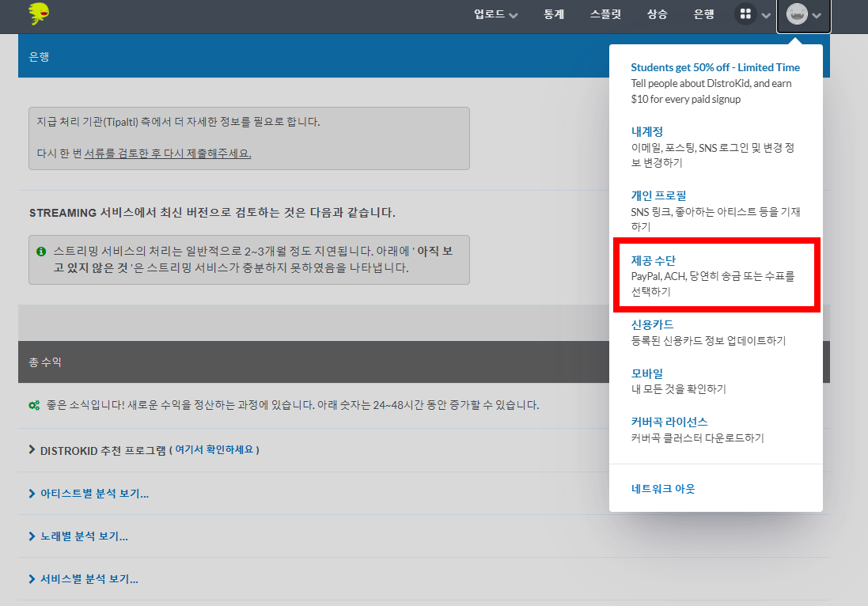Image resolution: width=868 pixels, height=606 pixels.
Task: Click 서류를 검토한 후 다시 제출해주세요 link
Action: click(x=168, y=153)
